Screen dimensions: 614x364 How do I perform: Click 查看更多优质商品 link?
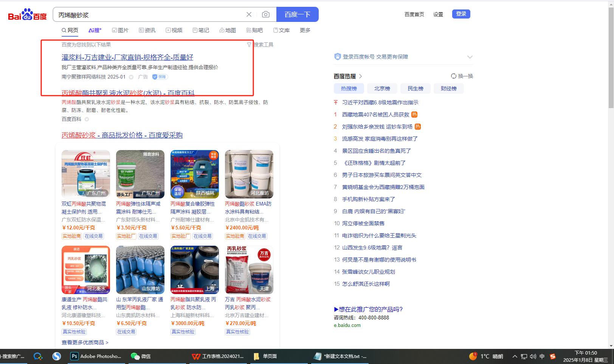point(85,342)
